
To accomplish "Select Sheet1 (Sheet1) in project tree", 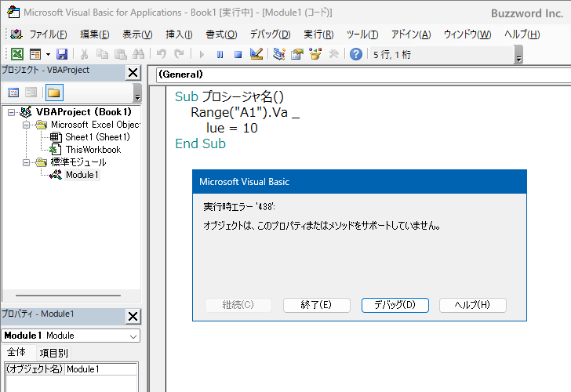I will [x=97, y=137].
